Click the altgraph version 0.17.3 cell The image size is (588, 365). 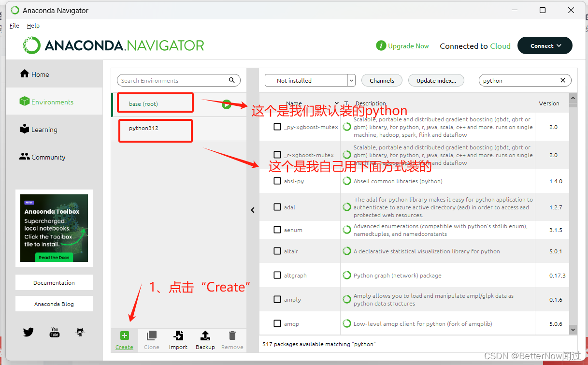pos(557,275)
